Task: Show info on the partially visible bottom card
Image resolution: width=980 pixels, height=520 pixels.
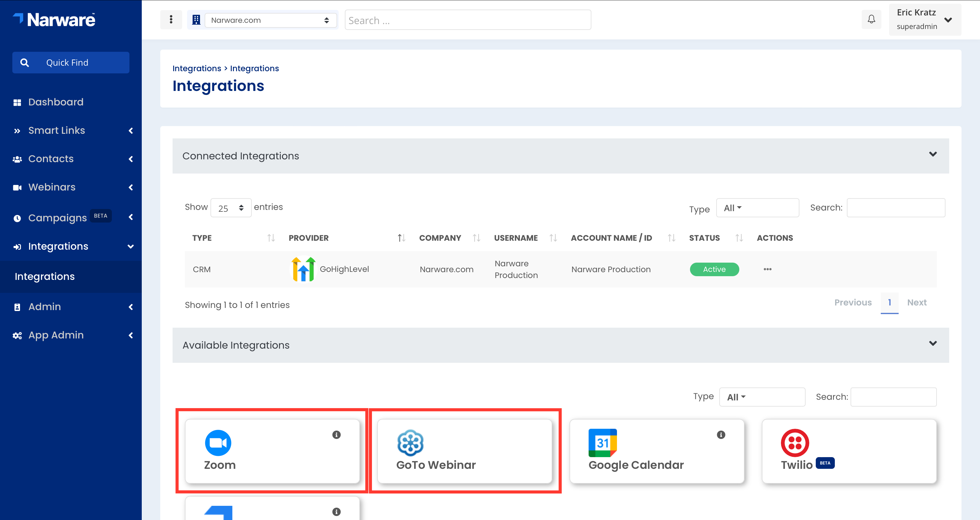Action: point(336,512)
